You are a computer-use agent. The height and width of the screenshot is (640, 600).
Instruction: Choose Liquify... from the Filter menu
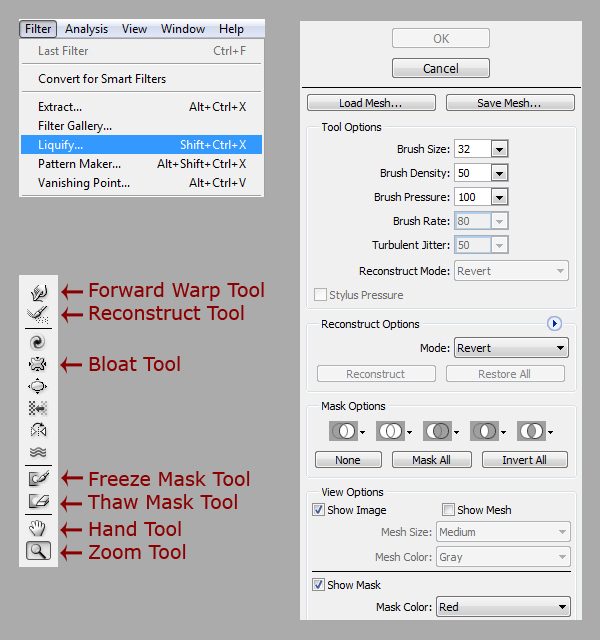click(x=142, y=144)
